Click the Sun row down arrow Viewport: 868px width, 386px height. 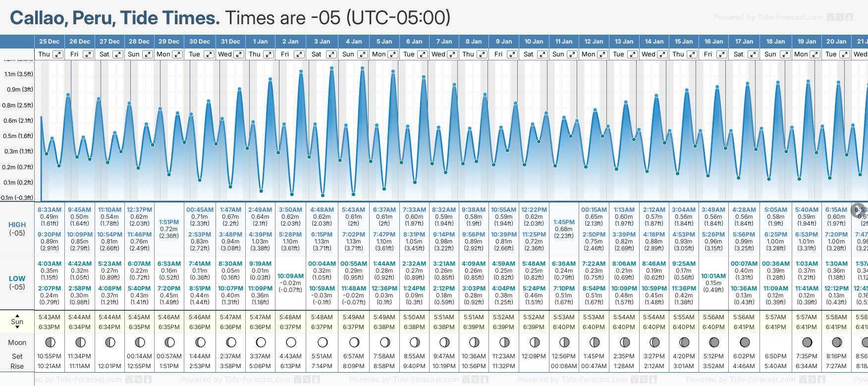pyautogui.click(x=17, y=327)
